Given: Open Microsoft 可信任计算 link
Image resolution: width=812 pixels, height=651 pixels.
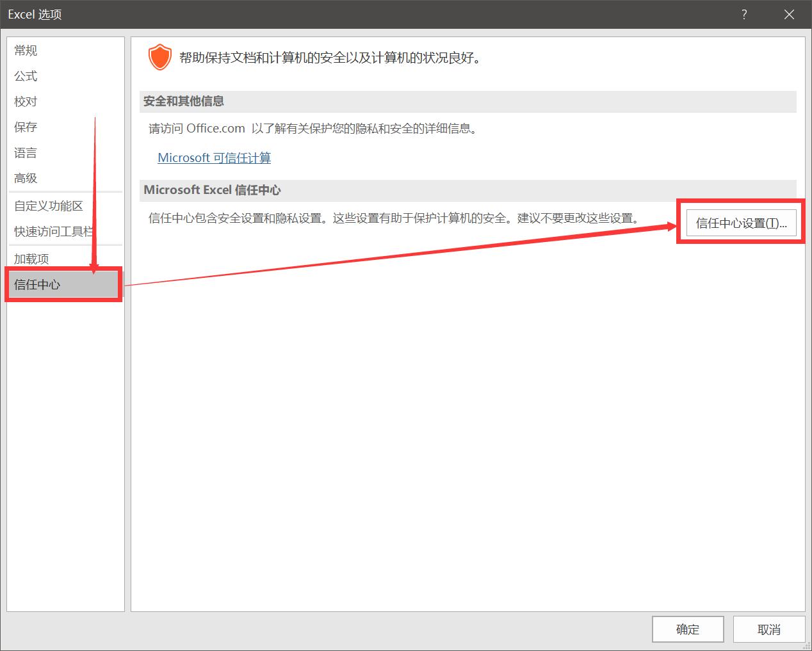Looking at the screenshot, I should (213, 157).
